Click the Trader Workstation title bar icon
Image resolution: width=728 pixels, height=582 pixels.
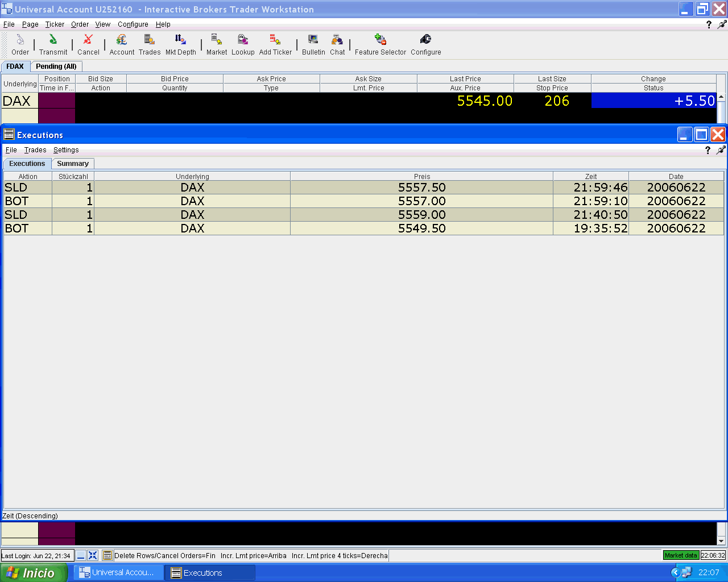pos(7,9)
